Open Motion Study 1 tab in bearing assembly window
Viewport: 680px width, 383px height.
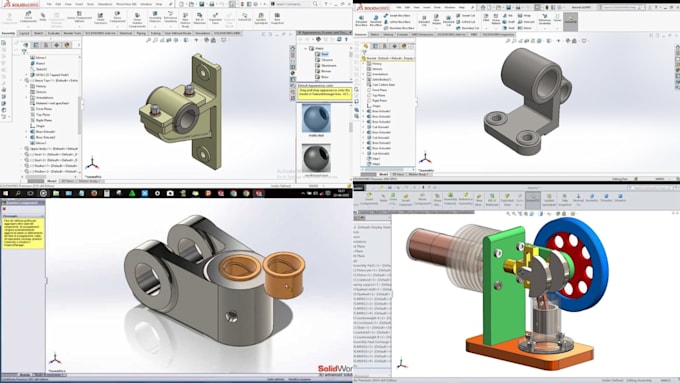click(x=89, y=181)
